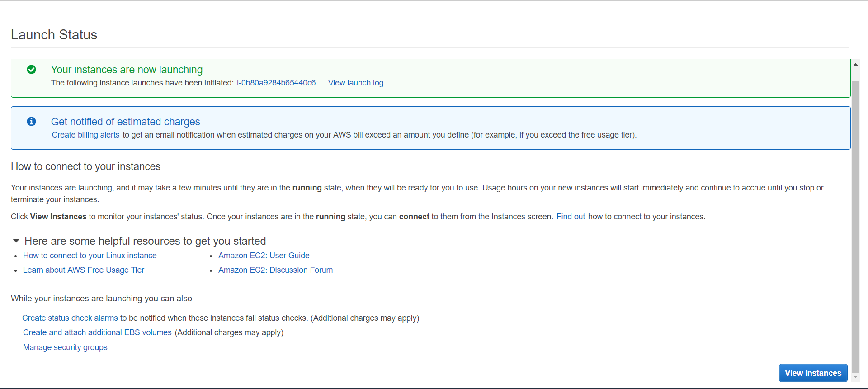Click Create and attach additional EBS volumes

[97, 332]
